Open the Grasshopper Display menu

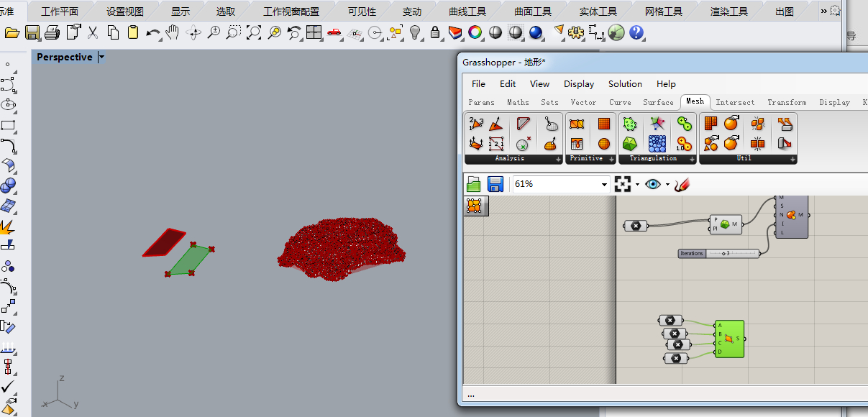tap(579, 84)
